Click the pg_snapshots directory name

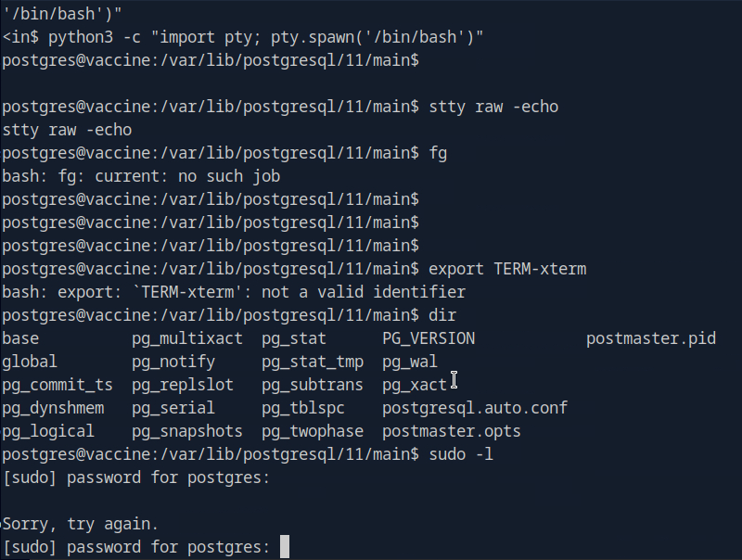click(x=186, y=431)
